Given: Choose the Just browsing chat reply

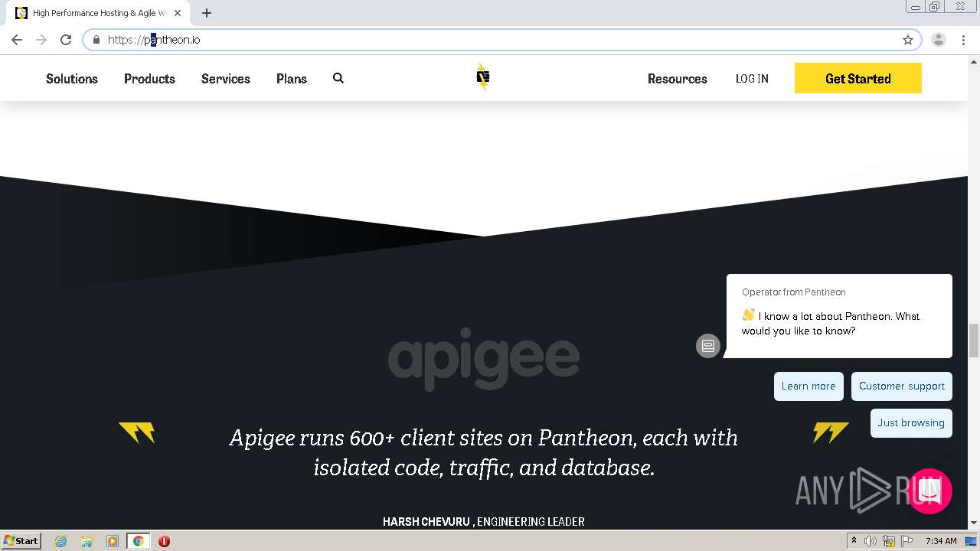Looking at the screenshot, I should click(x=911, y=423).
